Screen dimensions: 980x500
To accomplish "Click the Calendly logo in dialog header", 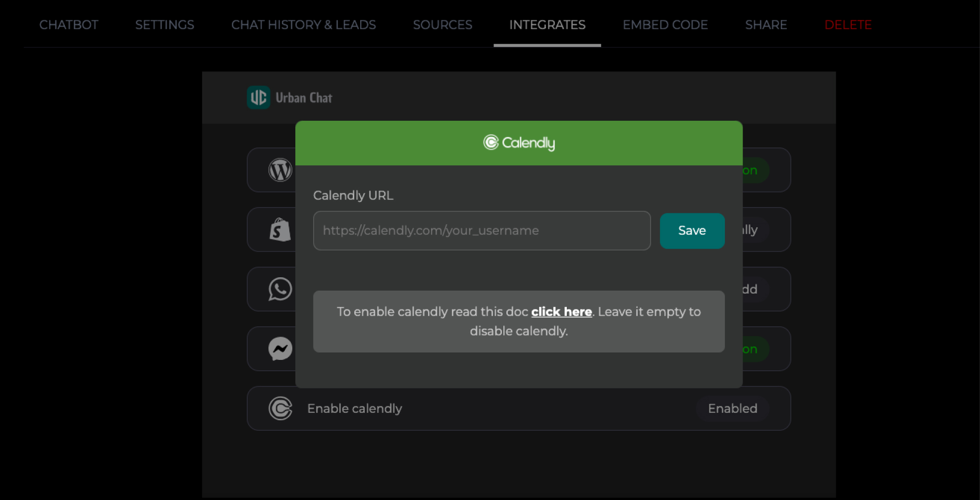I will tap(519, 143).
